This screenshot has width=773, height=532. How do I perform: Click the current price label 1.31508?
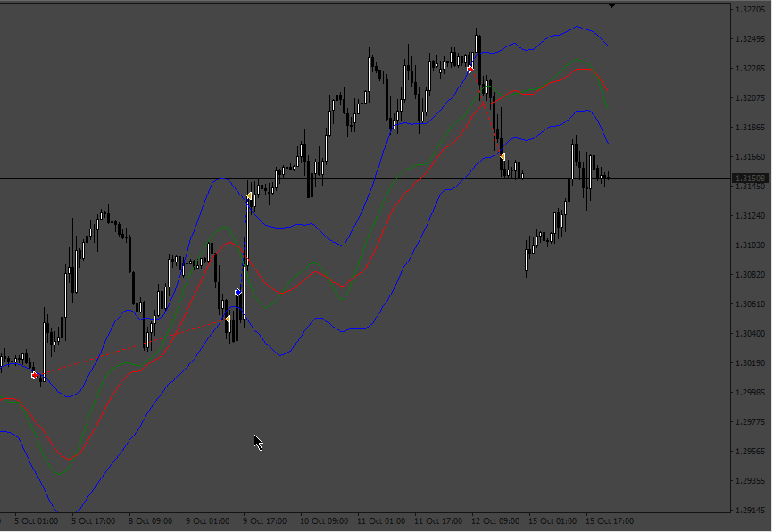coord(751,178)
